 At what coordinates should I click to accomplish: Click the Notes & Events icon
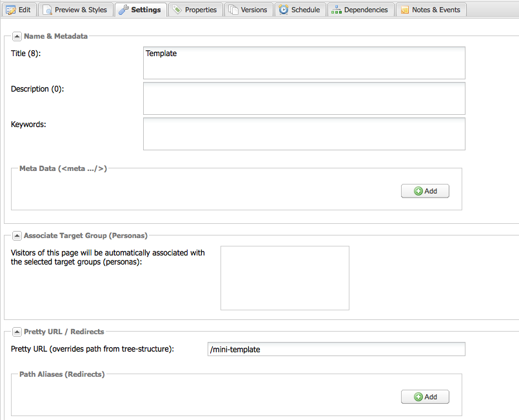point(404,10)
